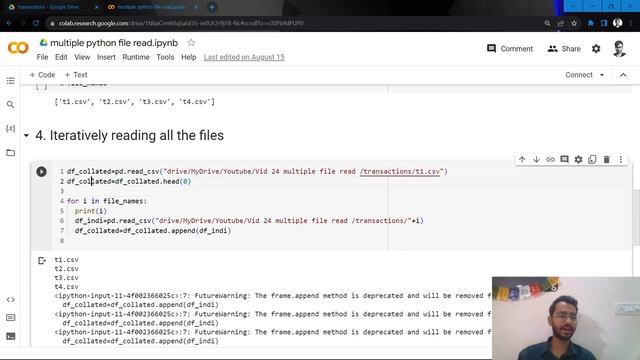The width and height of the screenshot is (640, 360).
Task: Move cell up arrow icon
Action: point(522,160)
